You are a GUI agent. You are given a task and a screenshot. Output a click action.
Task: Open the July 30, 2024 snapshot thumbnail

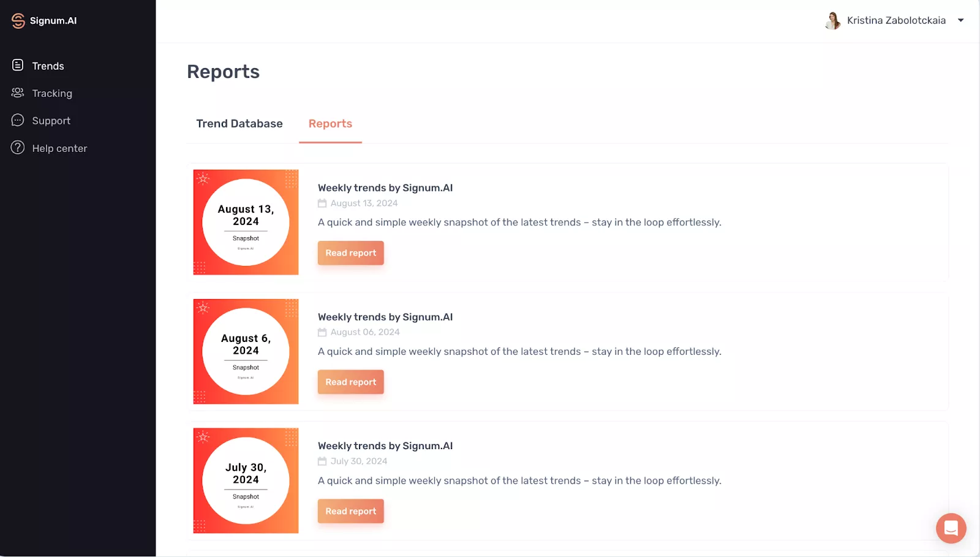click(x=246, y=480)
